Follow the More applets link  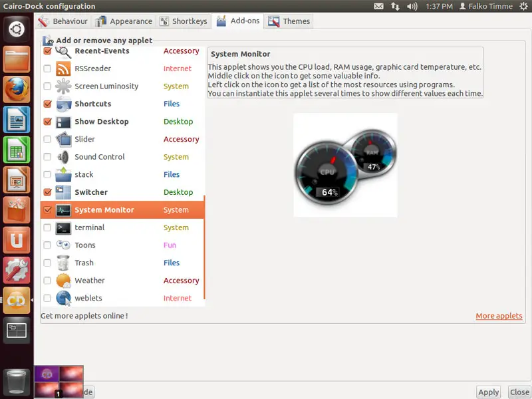[x=499, y=316]
